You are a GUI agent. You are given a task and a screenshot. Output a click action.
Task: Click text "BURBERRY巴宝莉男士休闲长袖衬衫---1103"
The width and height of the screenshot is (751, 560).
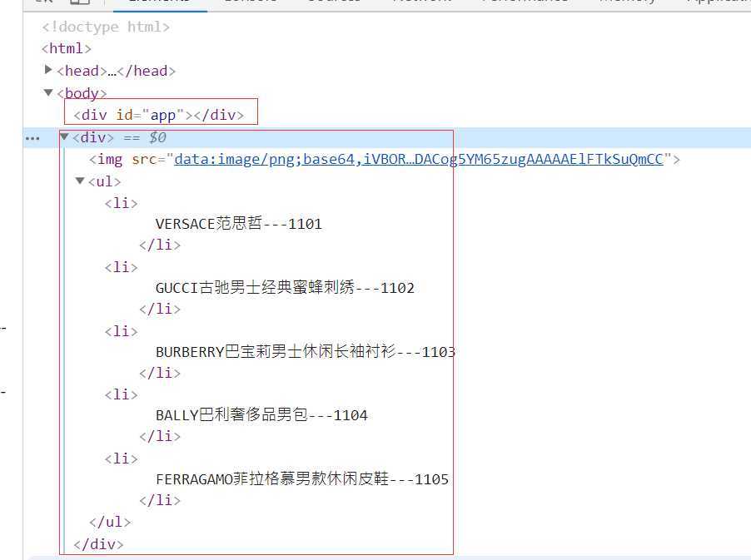[x=305, y=352]
